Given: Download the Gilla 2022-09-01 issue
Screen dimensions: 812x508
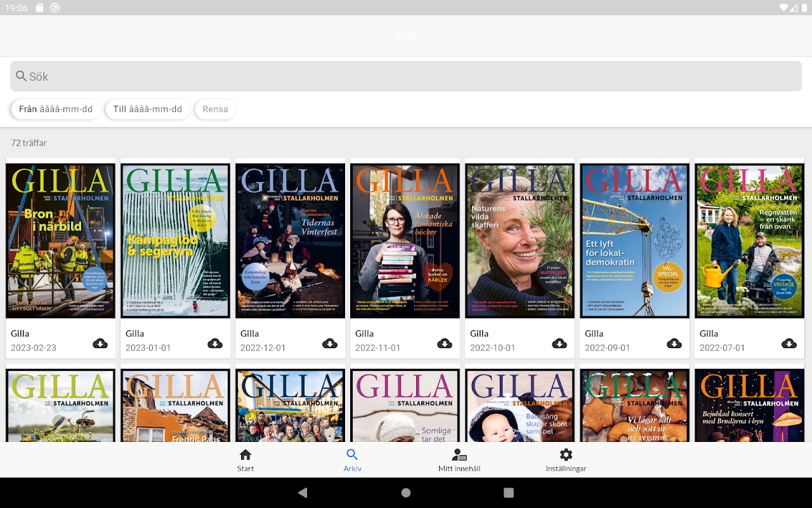Looking at the screenshot, I should point(674,344).
